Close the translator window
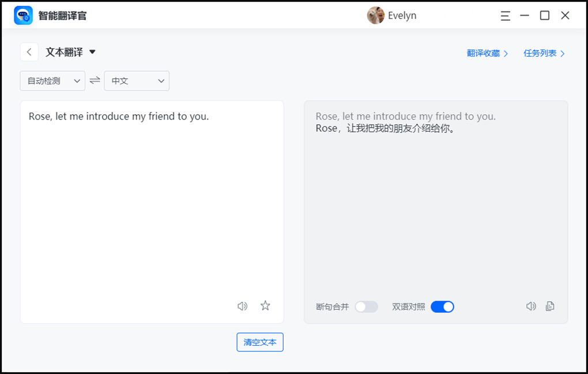 pyautogui.click(x=565, y=16)
